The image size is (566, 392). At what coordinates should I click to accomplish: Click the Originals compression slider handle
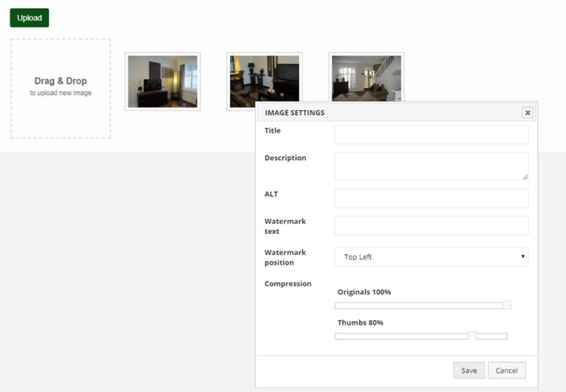tap(507, 305)
